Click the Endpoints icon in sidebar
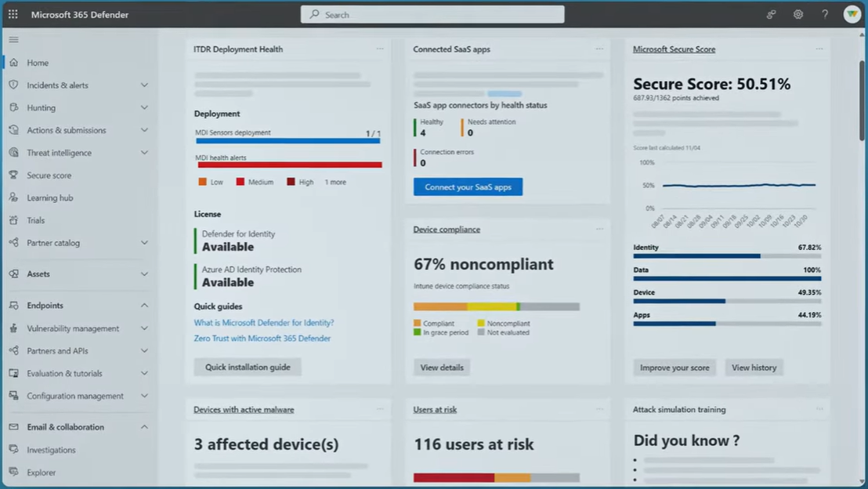The height and width of the screenshot is (489, 868). tap(14, 305)
